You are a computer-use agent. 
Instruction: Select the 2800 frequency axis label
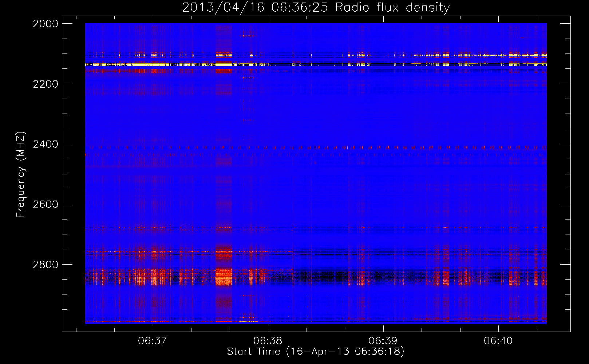pos(46,265)
